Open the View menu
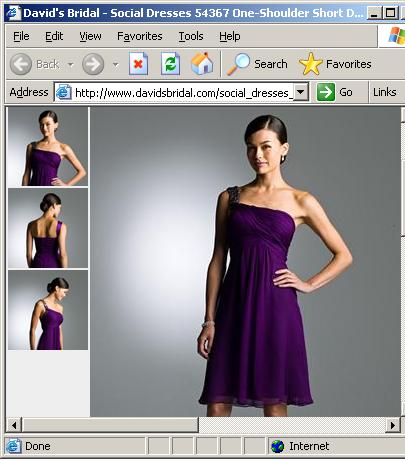The image size is (405, 461). click(90, 36)
